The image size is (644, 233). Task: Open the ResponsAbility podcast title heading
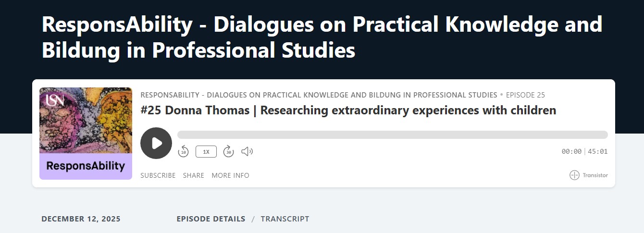[322, 37]
